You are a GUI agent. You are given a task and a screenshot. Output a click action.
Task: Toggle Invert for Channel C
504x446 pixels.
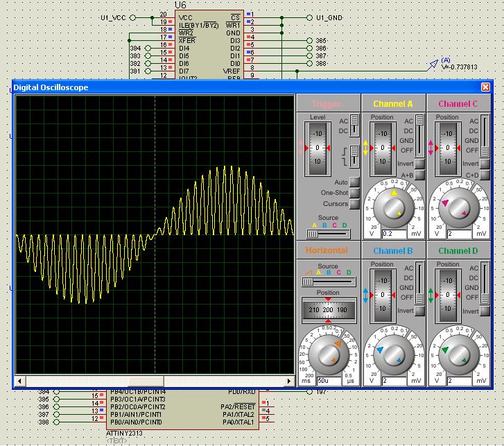tap(485, 164)
